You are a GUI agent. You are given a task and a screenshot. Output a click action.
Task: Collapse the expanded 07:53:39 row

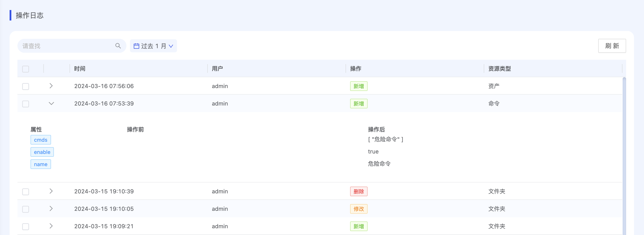(x=51, y=104)
